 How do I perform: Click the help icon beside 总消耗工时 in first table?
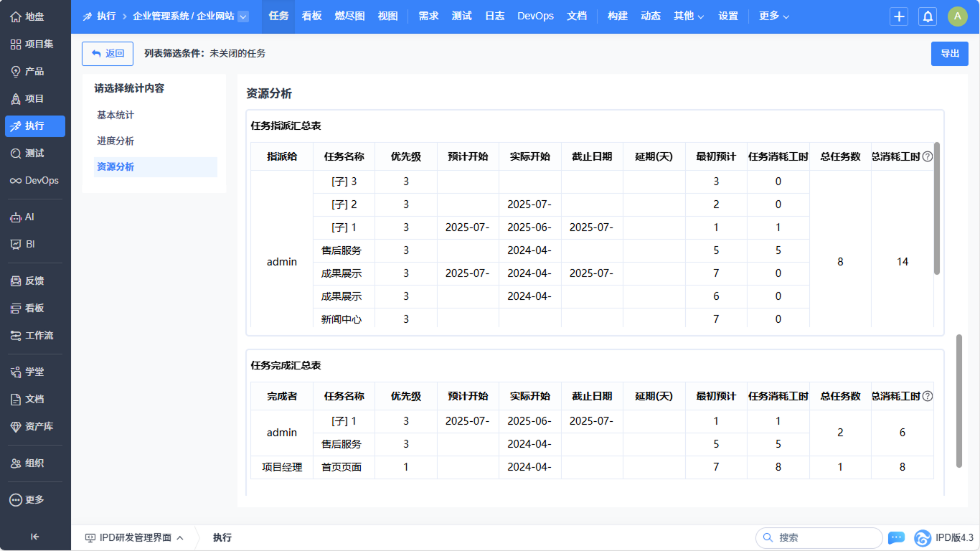(x=927, y=156)
